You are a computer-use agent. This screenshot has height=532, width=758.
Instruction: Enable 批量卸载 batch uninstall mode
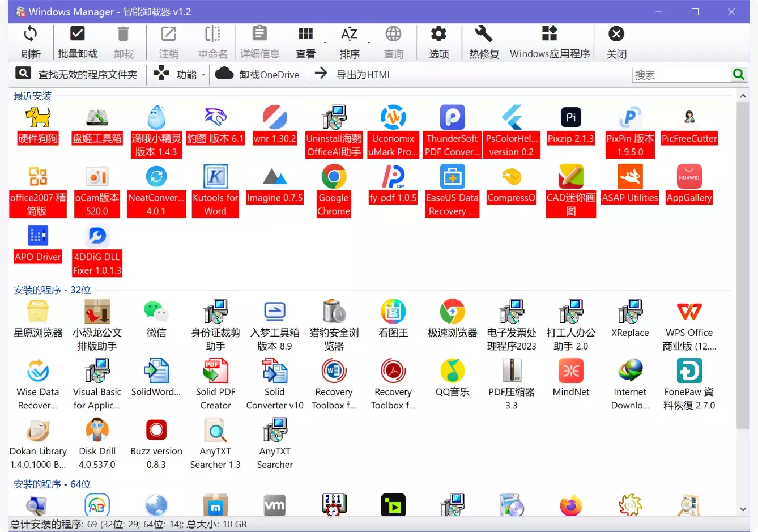click(x=78, y=41)
